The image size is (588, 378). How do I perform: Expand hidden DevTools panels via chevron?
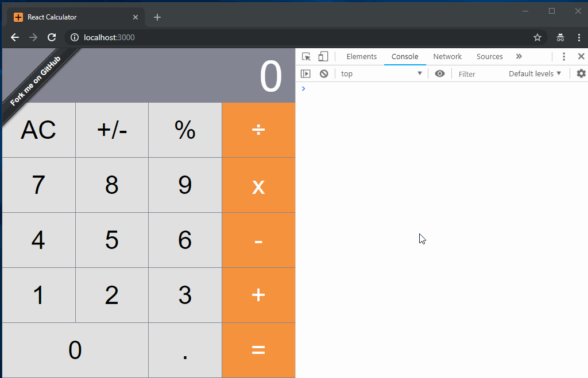tap(519, 56)
